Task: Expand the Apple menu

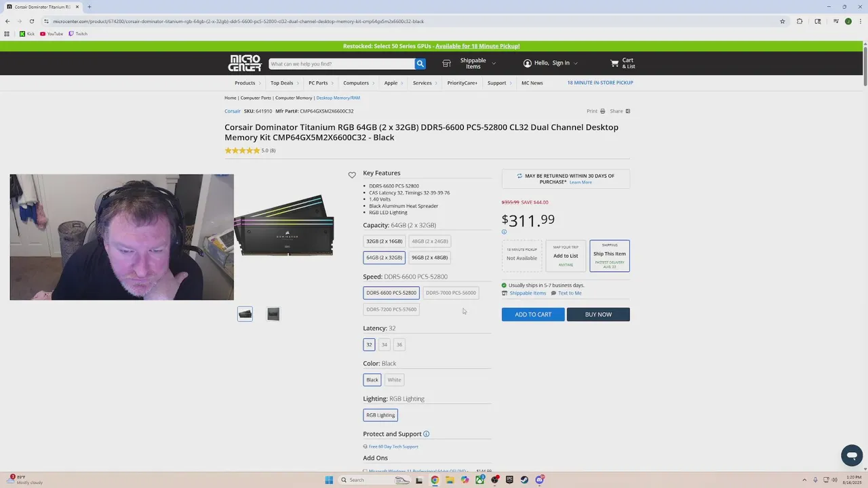Action: pos(393,83)
